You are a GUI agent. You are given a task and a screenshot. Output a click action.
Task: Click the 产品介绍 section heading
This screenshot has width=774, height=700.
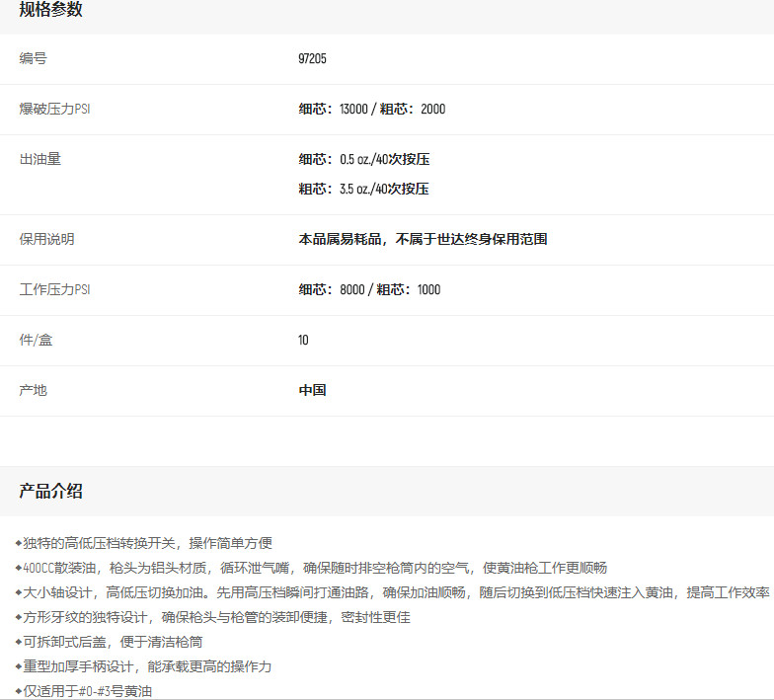(50, 492)
